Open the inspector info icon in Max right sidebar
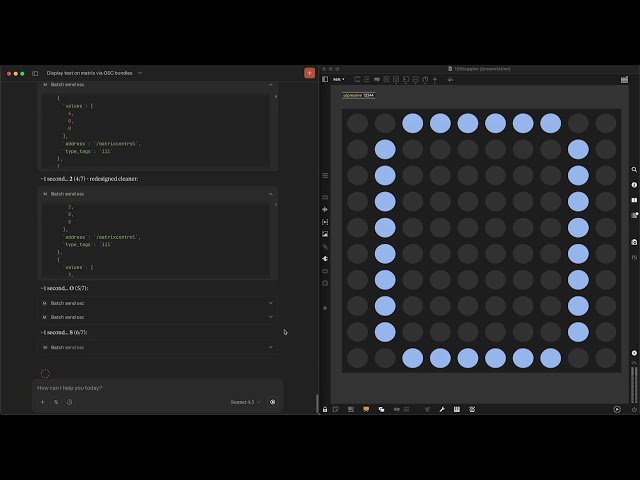The image size is (640, 480). coord(634,185)
